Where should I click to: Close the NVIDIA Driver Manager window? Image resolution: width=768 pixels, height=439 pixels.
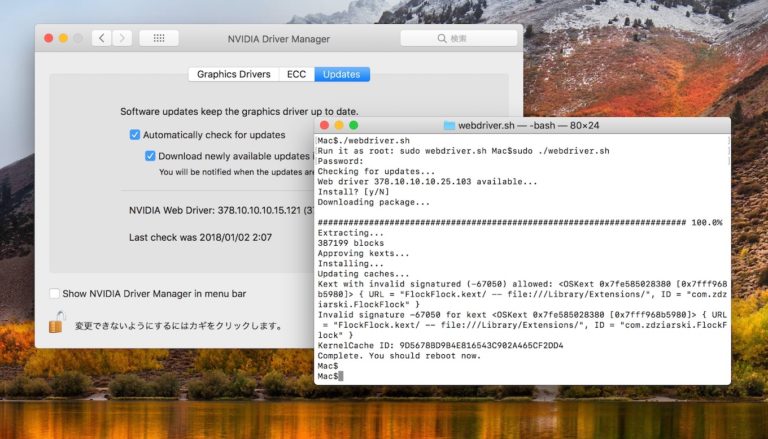pyautogui.click(x=46, y=38)
